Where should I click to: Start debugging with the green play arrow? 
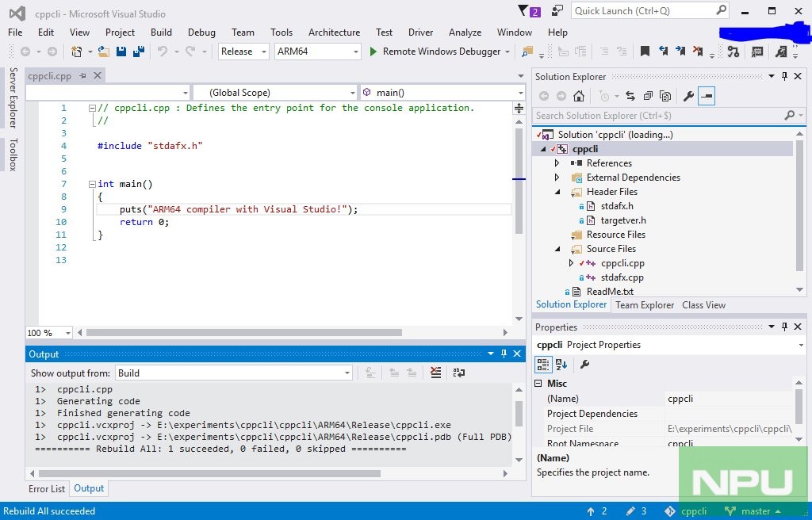373,52
